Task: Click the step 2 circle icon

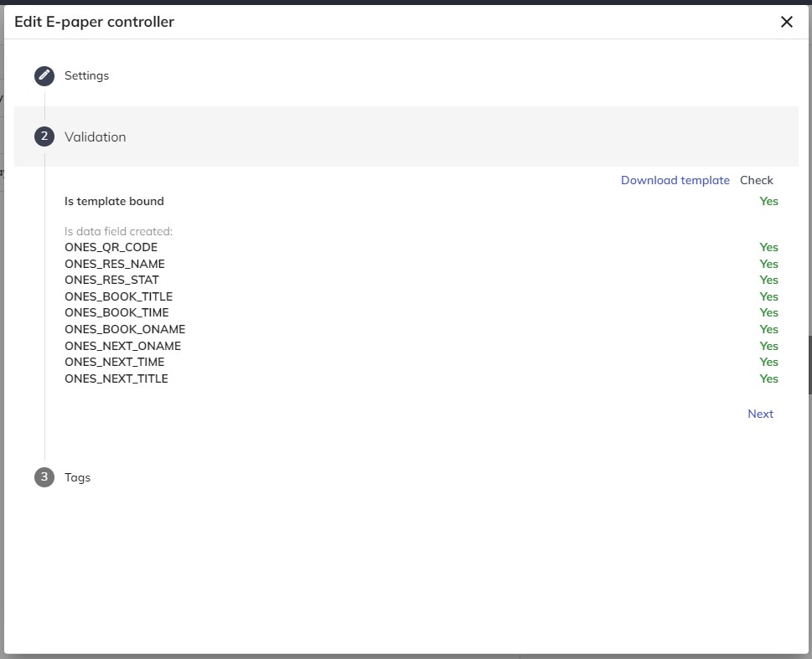Action: click(x=44, y=136)
